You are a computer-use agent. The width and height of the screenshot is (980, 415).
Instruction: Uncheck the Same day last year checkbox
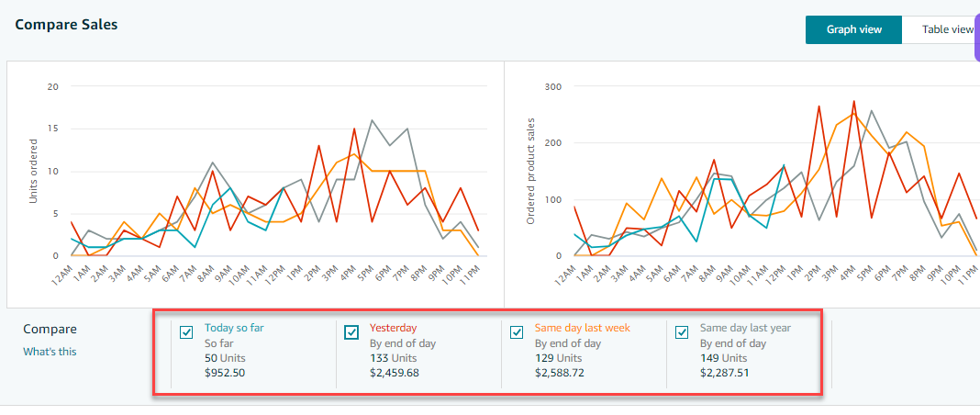point(682,332)
